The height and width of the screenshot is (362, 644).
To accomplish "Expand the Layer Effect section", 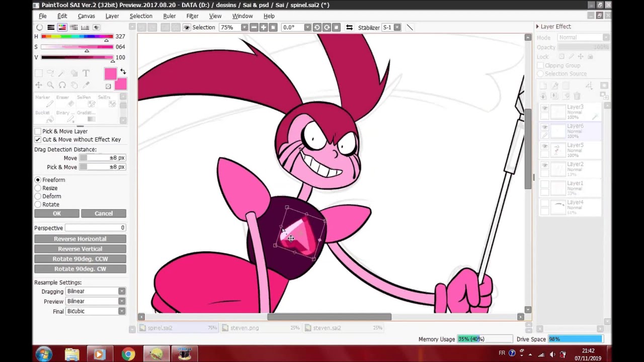I will tap(537, 27).
